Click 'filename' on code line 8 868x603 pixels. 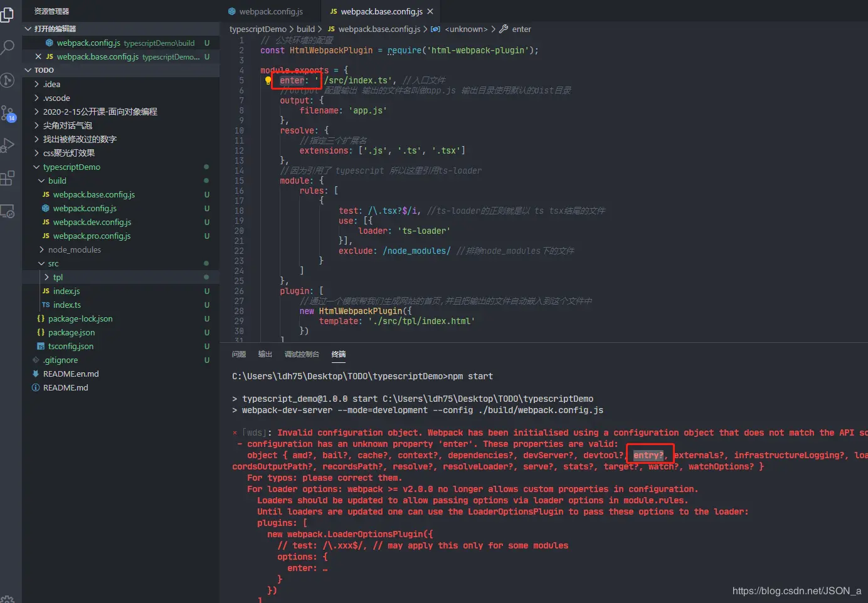click(319, 110)
